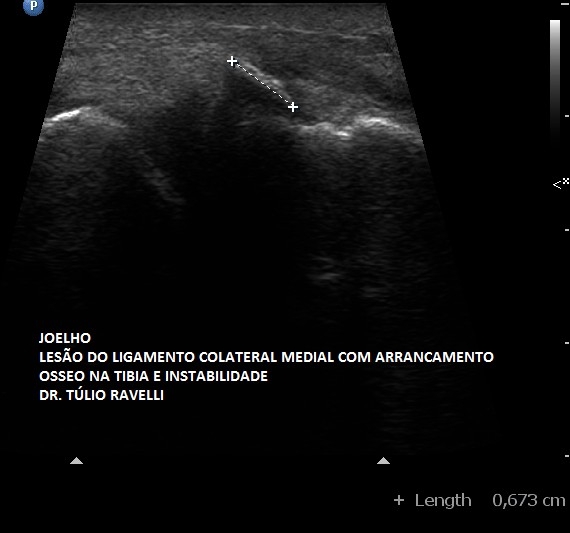Click the 0,673 cm measurement value
The width and height of the screenshot is (570, 533).
[529, 501]
